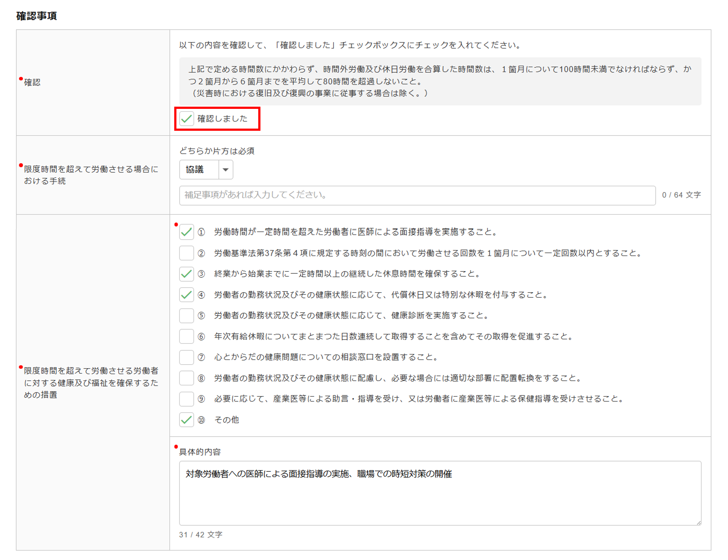Check item ⑦ 相談窓口を設置 checkbox

186,357
